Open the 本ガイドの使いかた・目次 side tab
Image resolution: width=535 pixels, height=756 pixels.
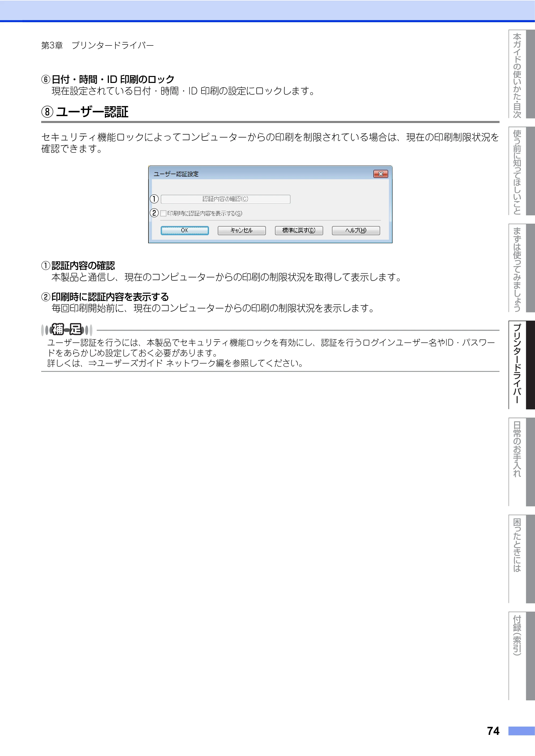(x=522, y=74)
